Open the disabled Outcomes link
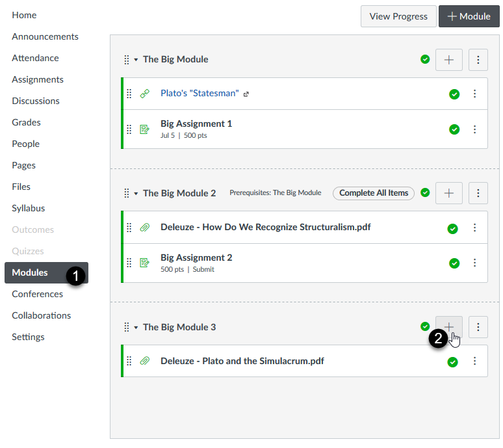This screenshot has height=448, width=503. pos(32,230)
